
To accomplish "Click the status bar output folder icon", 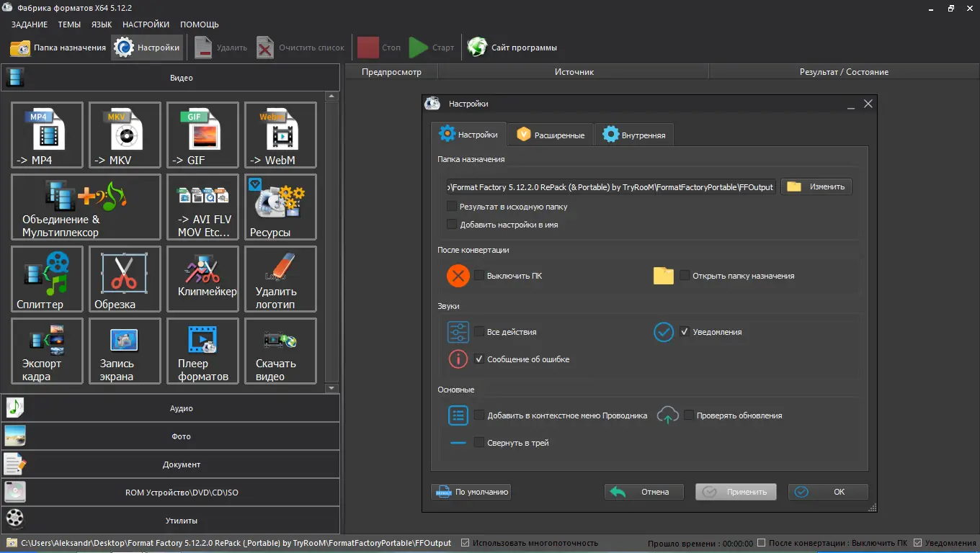I will click(12, 543).
